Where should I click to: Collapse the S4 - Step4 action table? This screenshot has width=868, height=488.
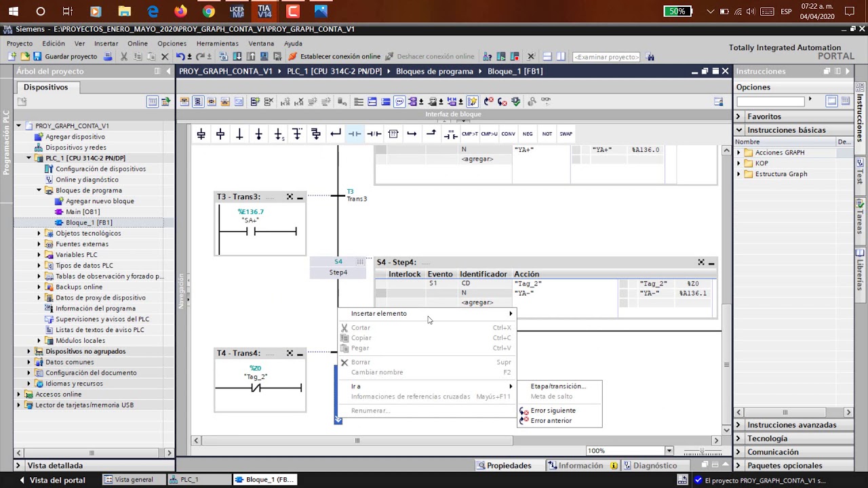click(711, 262)
